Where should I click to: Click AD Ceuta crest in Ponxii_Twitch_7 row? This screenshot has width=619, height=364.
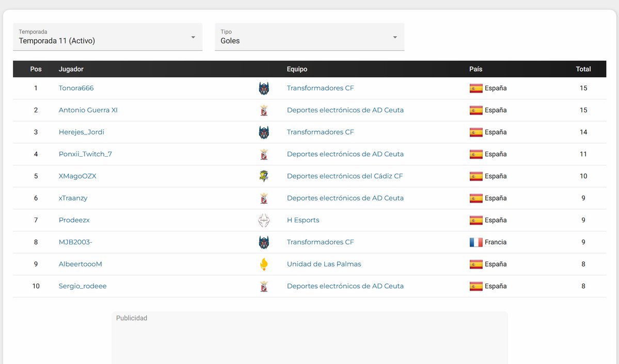point(264,154)
